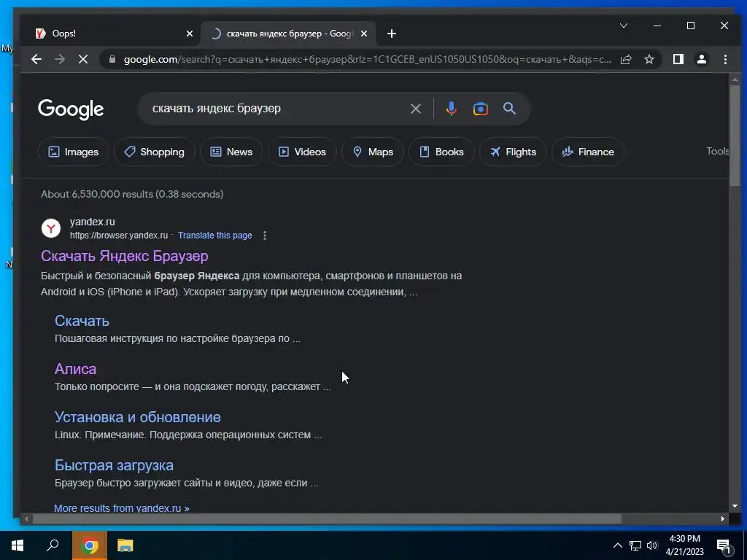Click the forward navigation arrow

(60, 59)
